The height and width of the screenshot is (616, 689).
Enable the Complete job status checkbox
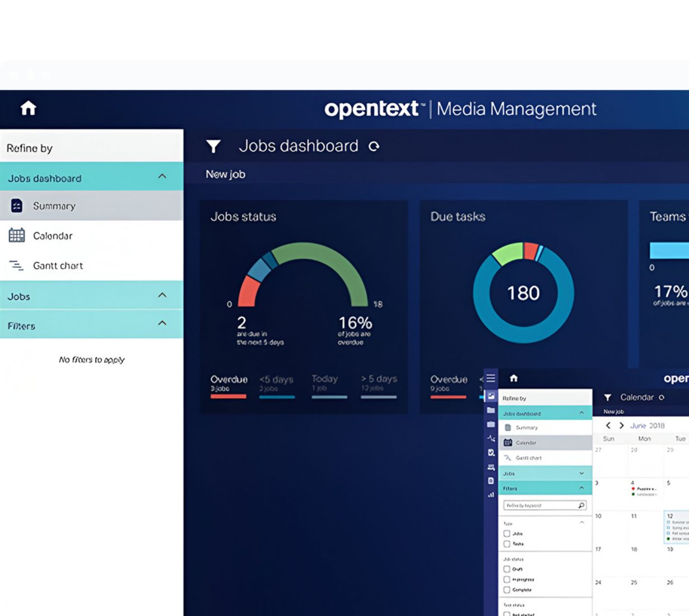(507, 590)
